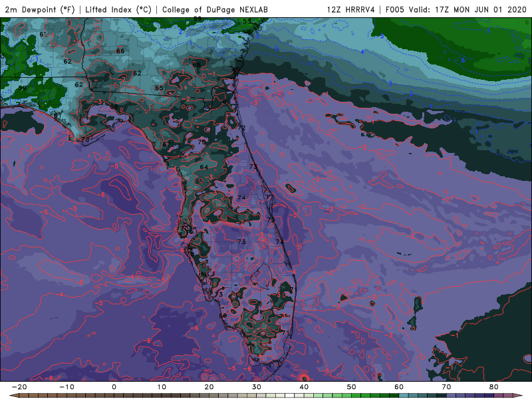This screenshot has width=532, height=399.
Task: Click the '20' tick label on color scale
Action: click(209, 387)
